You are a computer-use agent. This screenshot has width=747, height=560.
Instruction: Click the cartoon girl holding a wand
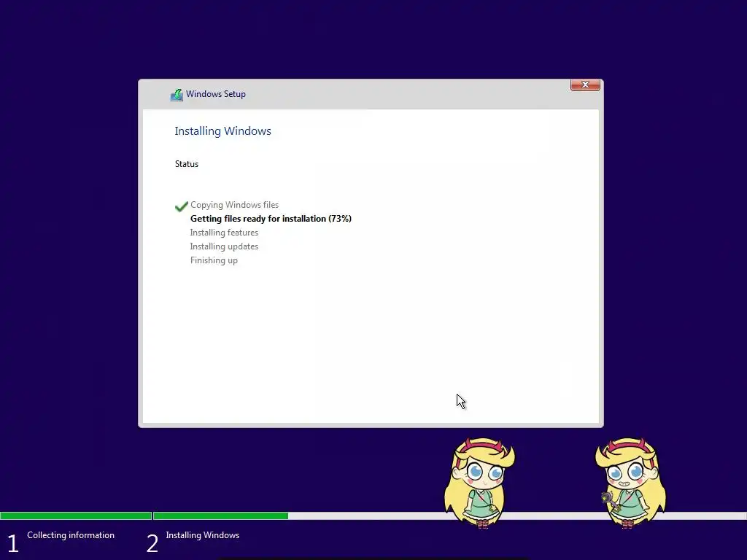coord(630,483)
